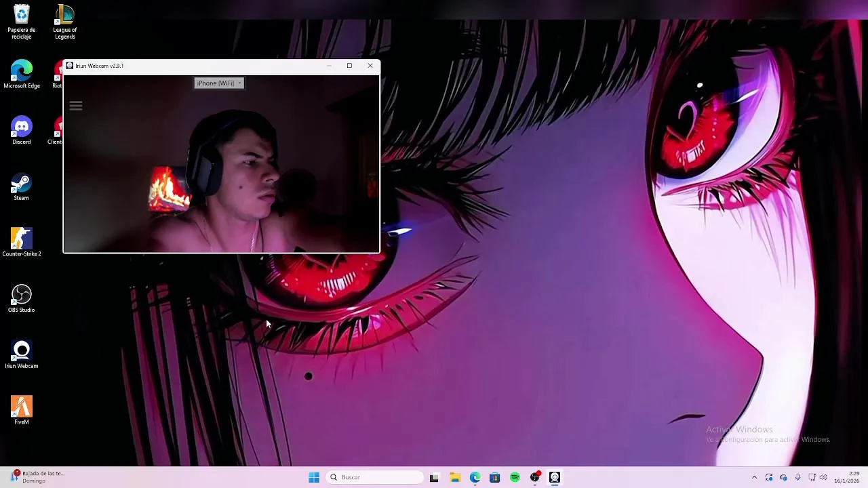Select the Iriun Webcam desktop shortcut
868x488 pixels.
[x=21, y=355]
